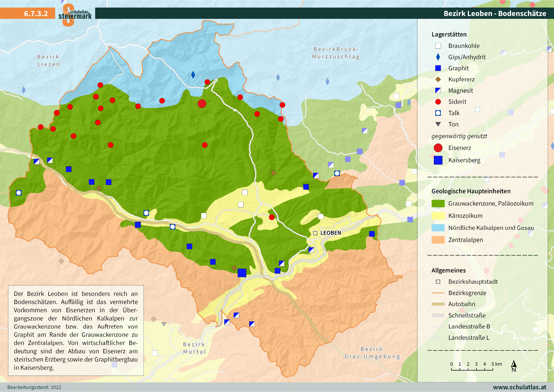Click the 6.7.3.2 orange section tab
Screen dimensions: 554x392
(36, 14)
